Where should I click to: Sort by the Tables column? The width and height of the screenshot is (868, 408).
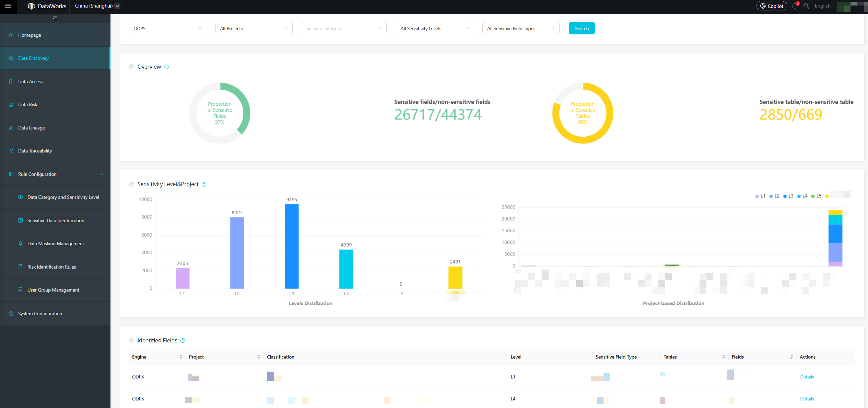pyautogui.click(x=724, y=357)
